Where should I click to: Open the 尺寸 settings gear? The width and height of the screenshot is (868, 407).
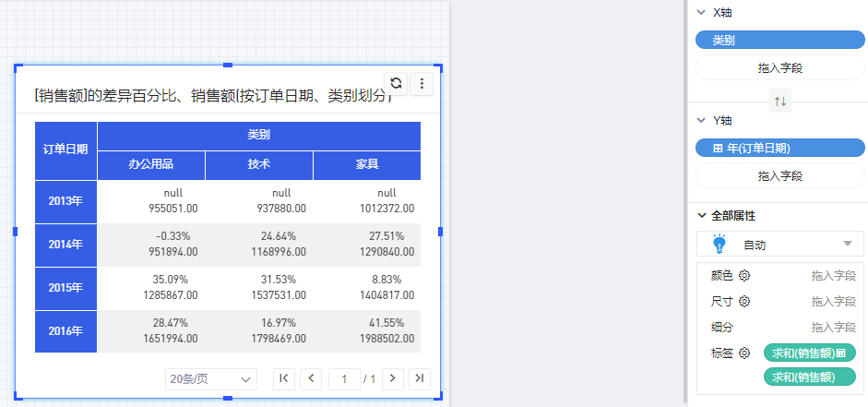pos(744,302)
